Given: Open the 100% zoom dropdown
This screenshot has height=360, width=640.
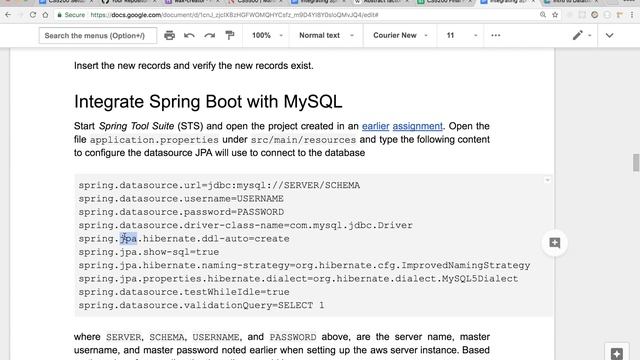Looking at the screenshot, I should (x=267, y=36).
